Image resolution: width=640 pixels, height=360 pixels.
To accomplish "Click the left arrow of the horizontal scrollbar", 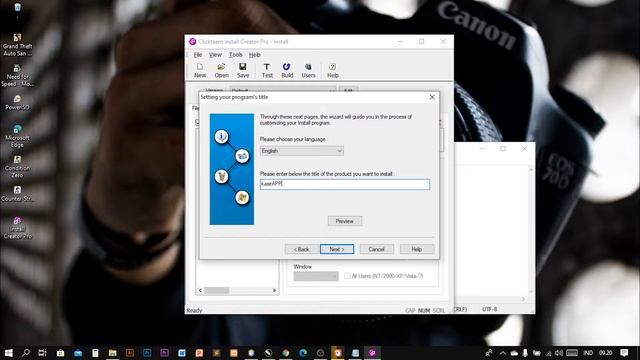I will [200, 291].
